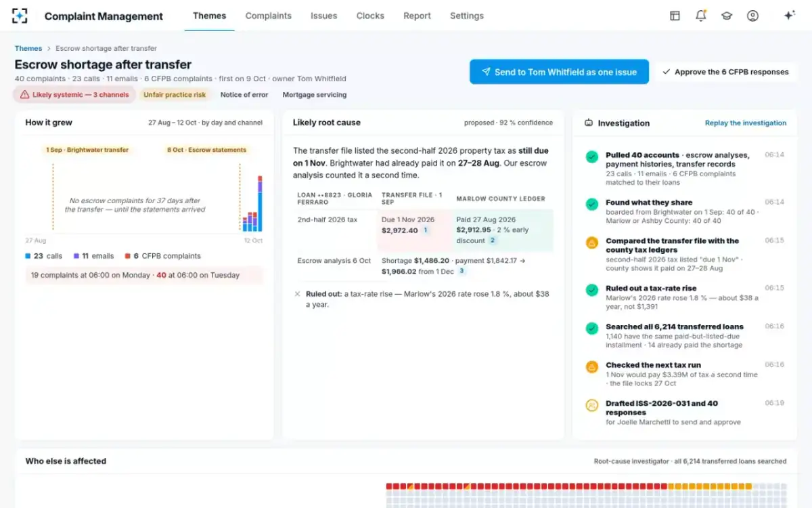Image resolution: width=812 pixels, height=508 pixels.
Task: Click the breadcrumb chevron separator after Themes
Action: click(49, 49)
